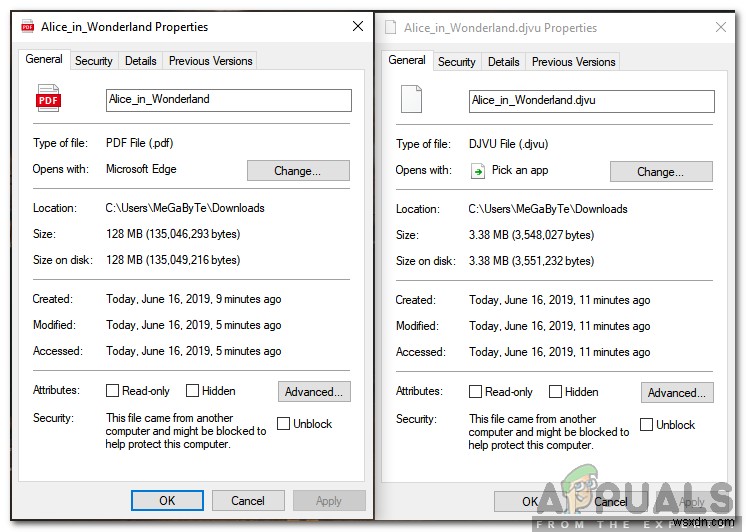Click Modified date in PDF properties window

coord(194,325)
